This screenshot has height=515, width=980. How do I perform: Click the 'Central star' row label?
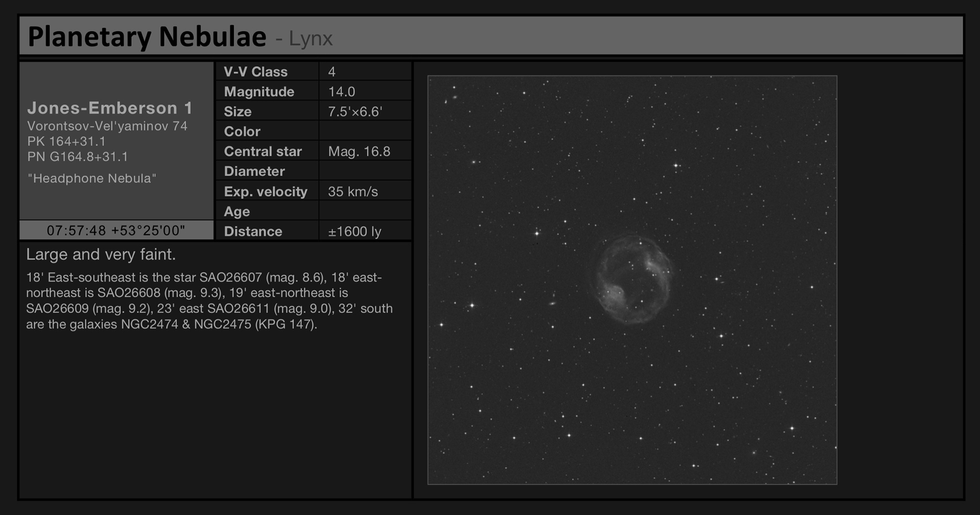[263, 151]
